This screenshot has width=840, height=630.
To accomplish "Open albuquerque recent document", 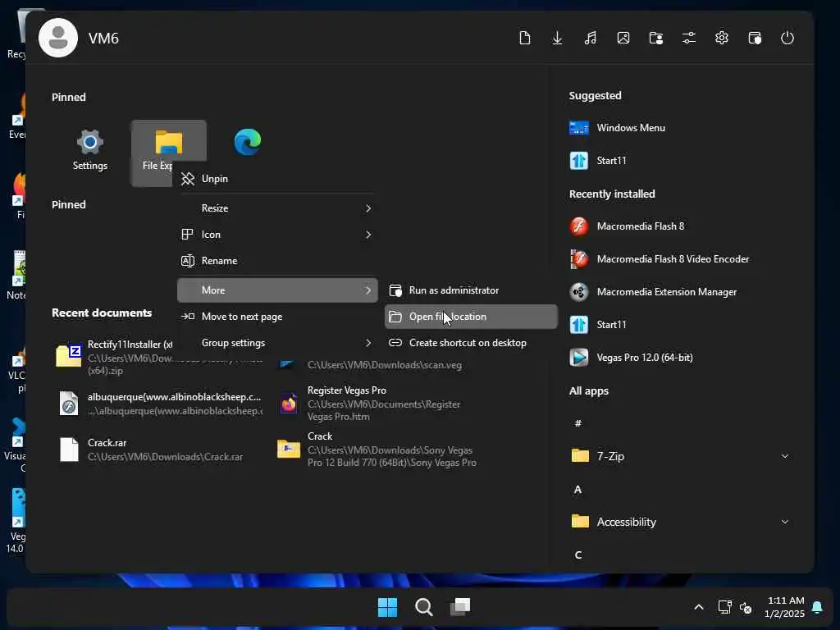I will point(158,404).
